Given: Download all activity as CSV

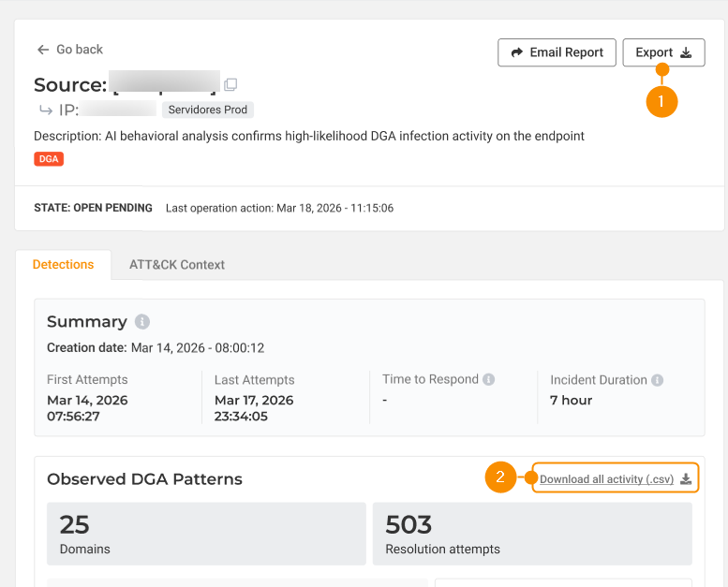Looking at the screenshot, I should point(606,479).
